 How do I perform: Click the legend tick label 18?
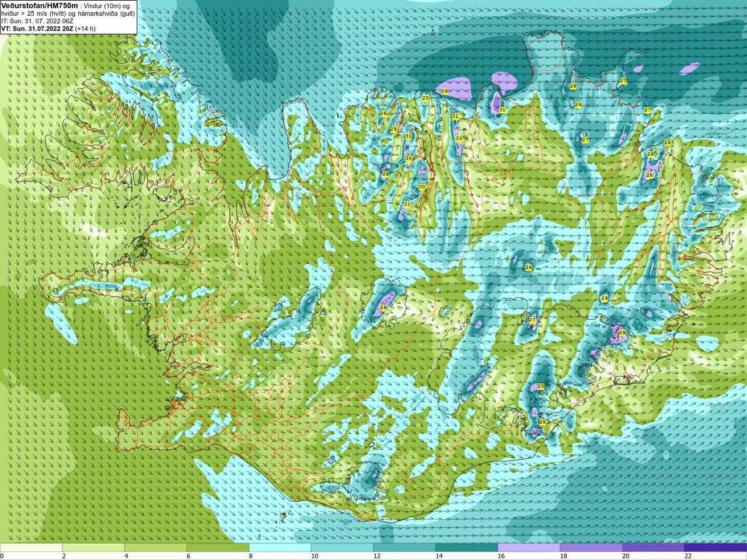pyautogui.click(x=564, y=556)
